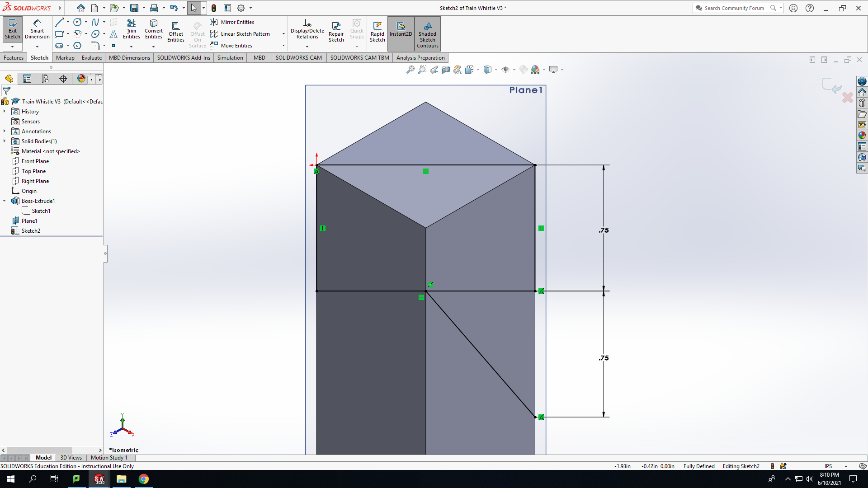This screenshot has width=868, height=488.
Task: Click the Save icon
Action: coord(134,8)
